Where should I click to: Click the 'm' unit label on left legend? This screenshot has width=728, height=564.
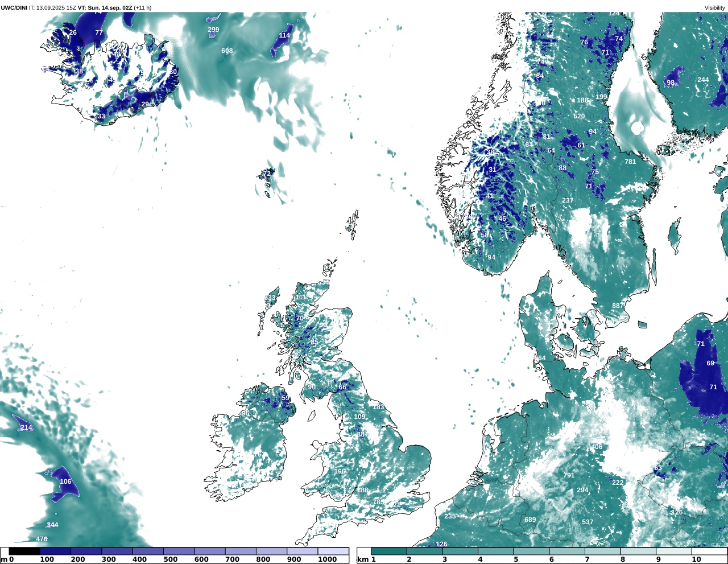pyautogui.click(x=3, y=560)
